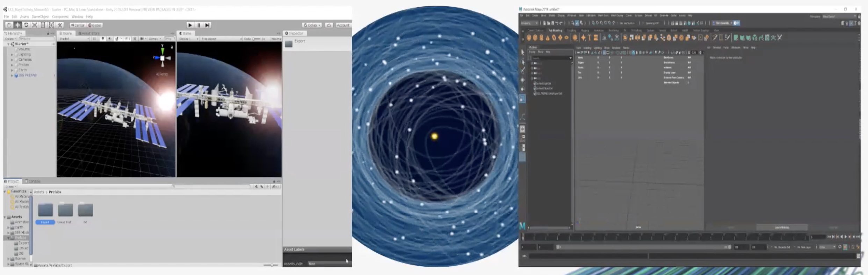Click the polygon type T icon in Maya shelf

pos(589,38)
